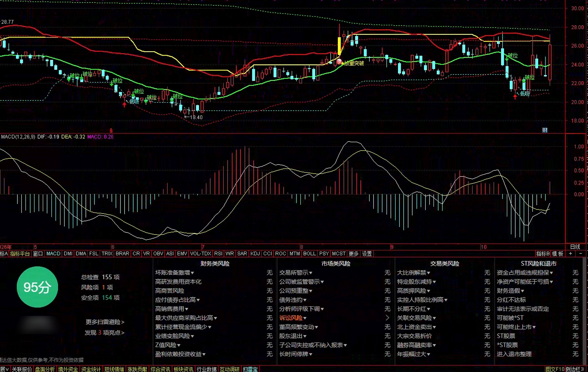Click the green 95分 score circle
Image resolution: width=588 pixels, height=372 pixels.
pos(37,287)
